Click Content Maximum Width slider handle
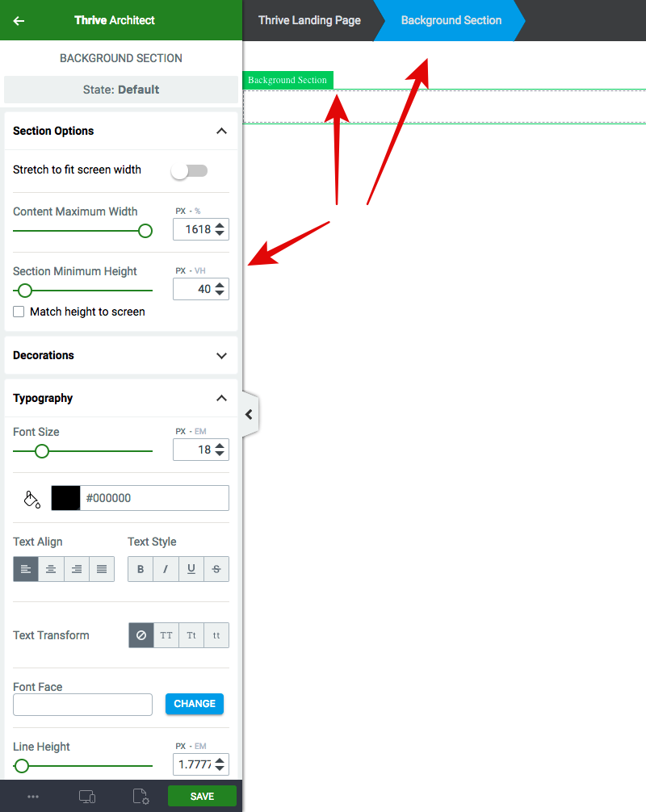Screen dimensions: 646x812 (145, 231)
